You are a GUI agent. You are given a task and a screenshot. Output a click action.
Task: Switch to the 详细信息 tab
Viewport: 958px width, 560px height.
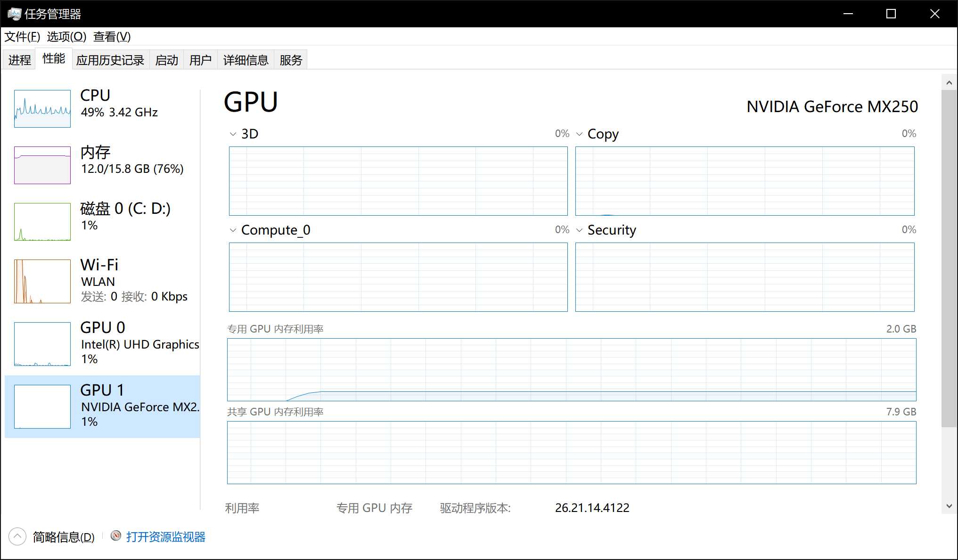tap(246, 60)
